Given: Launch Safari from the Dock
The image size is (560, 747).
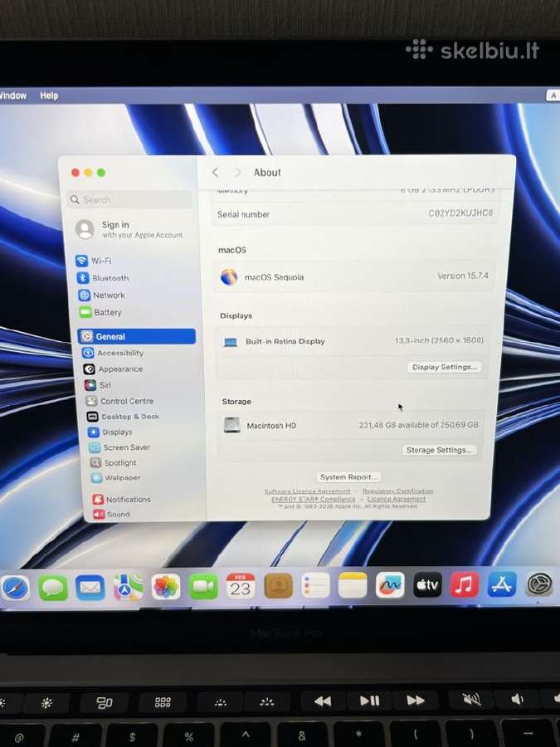Looking at the screenshot, I should (15, 588).
